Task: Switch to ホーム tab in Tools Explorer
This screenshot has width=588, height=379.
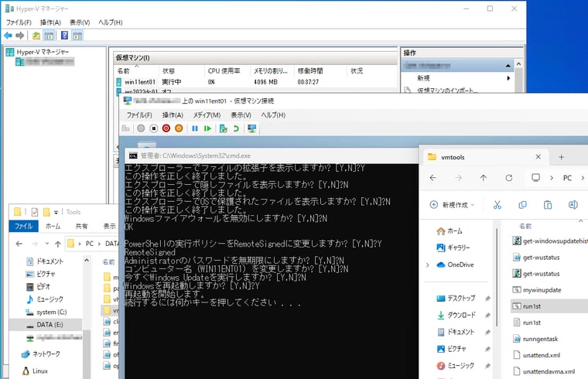Action: (x=53, y=226)
